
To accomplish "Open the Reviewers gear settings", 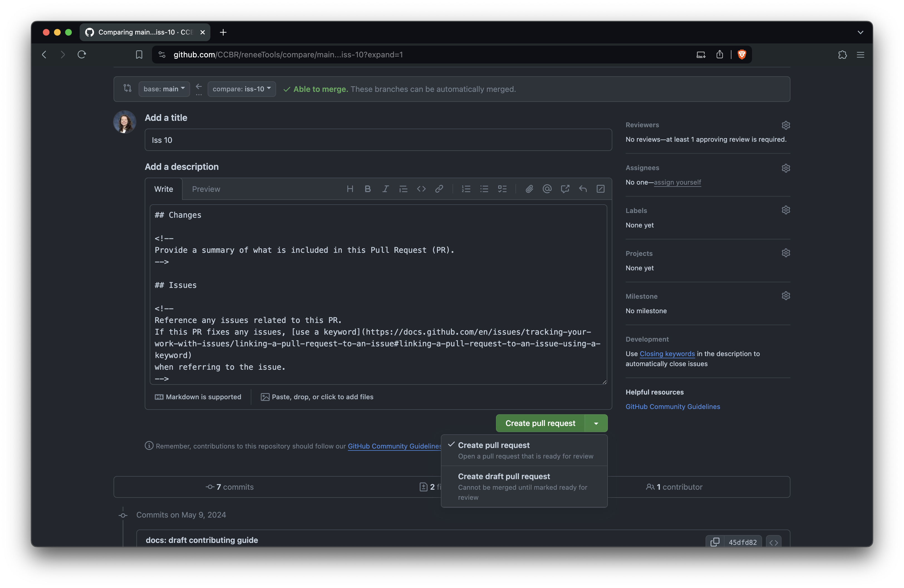I will click(x=785, y=125).
